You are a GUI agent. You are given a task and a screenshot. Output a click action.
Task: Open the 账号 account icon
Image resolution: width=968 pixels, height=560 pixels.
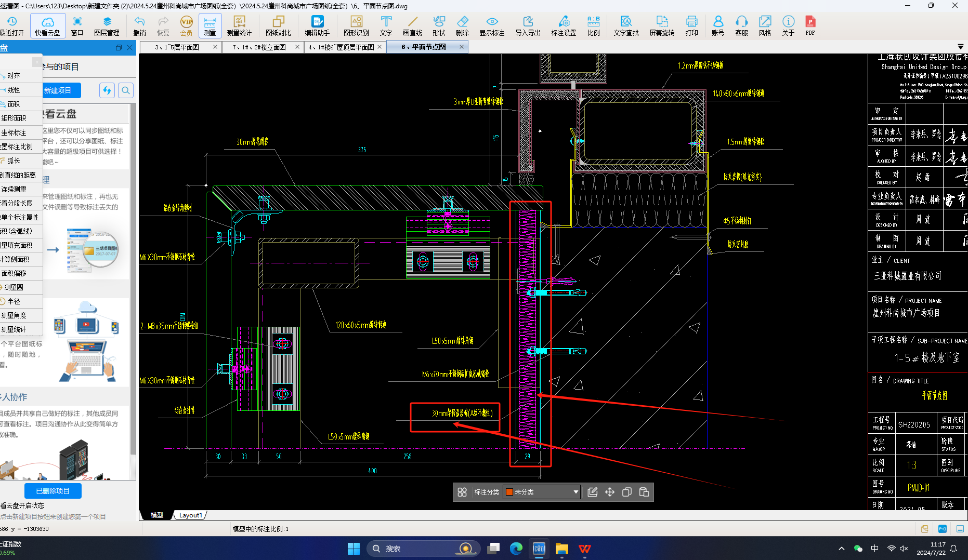(x=718, y=26)
